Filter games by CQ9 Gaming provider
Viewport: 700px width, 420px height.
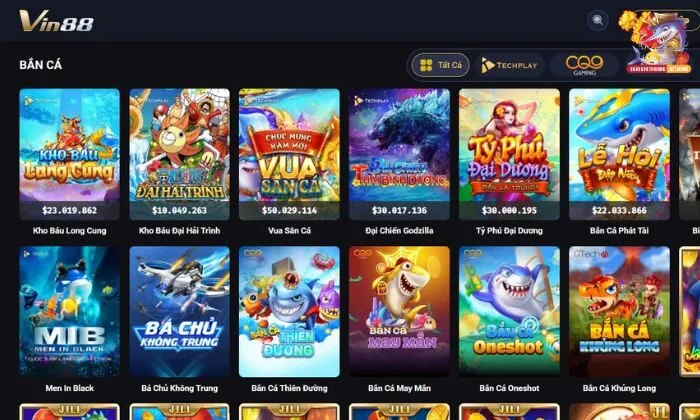click(x=584, y=65)
